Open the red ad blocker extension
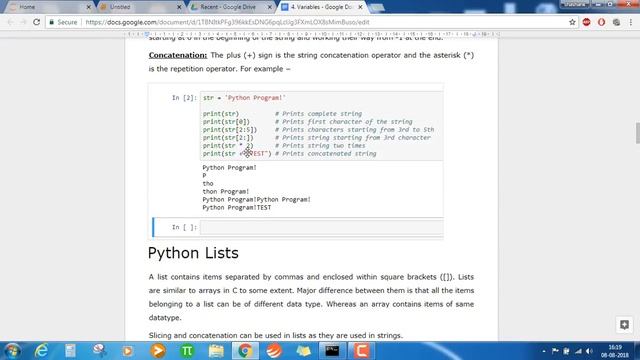This screenshot has width=640, height=360. [x=587, y=22]
